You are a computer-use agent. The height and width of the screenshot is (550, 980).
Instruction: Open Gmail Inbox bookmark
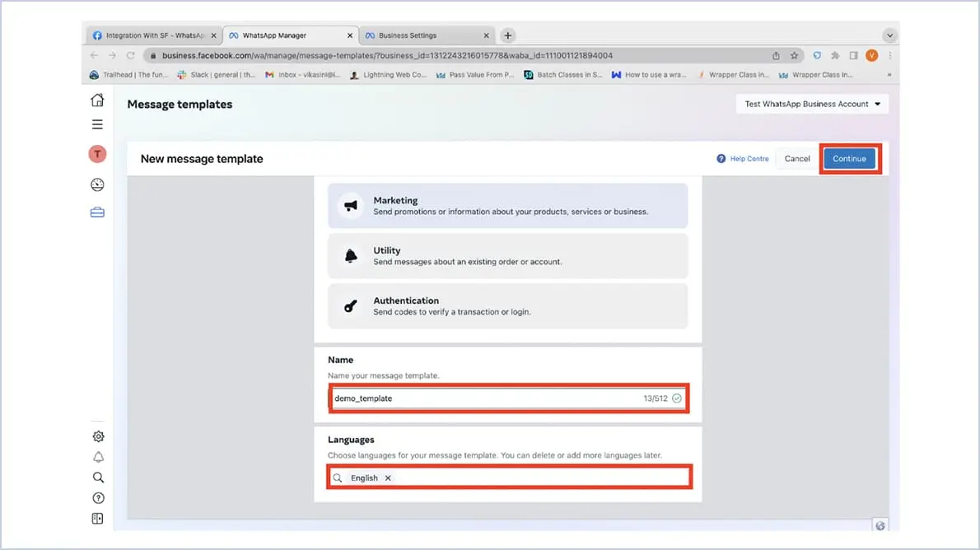pos(303,75)
